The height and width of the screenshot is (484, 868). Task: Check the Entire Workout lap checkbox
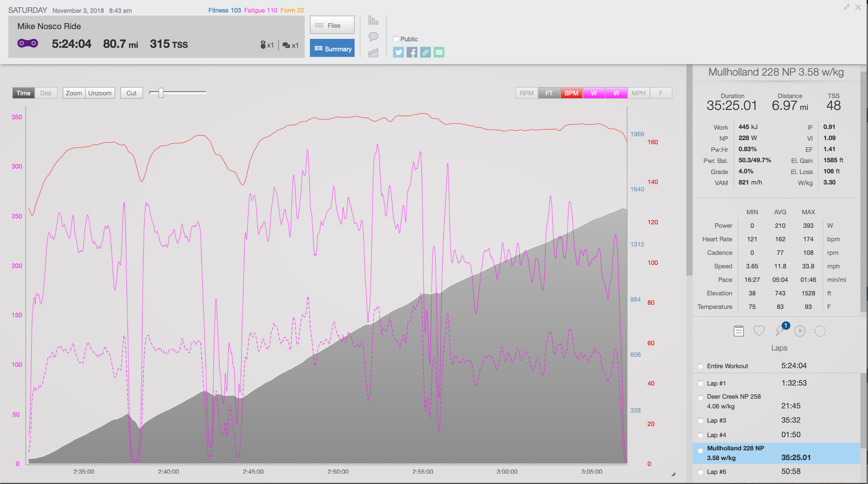(700, 366)
